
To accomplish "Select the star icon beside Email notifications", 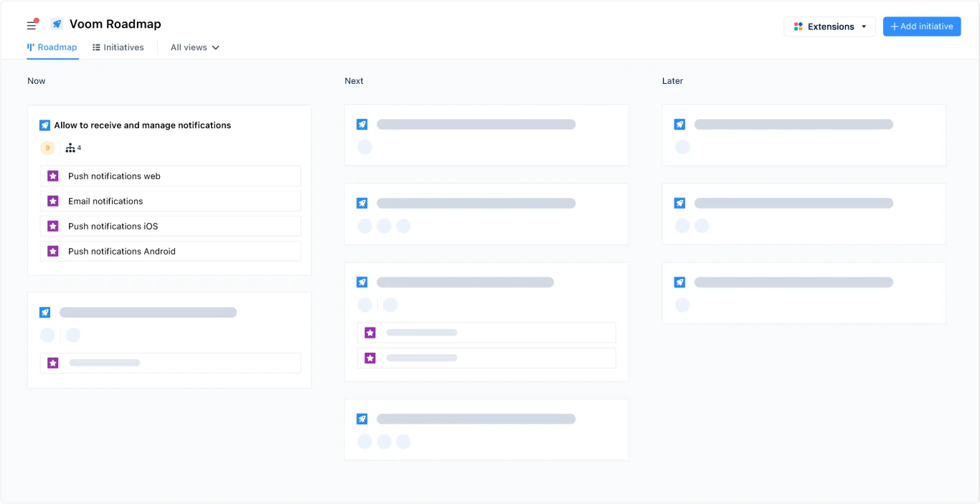I will pyautogui.click(x=52, y=201).
